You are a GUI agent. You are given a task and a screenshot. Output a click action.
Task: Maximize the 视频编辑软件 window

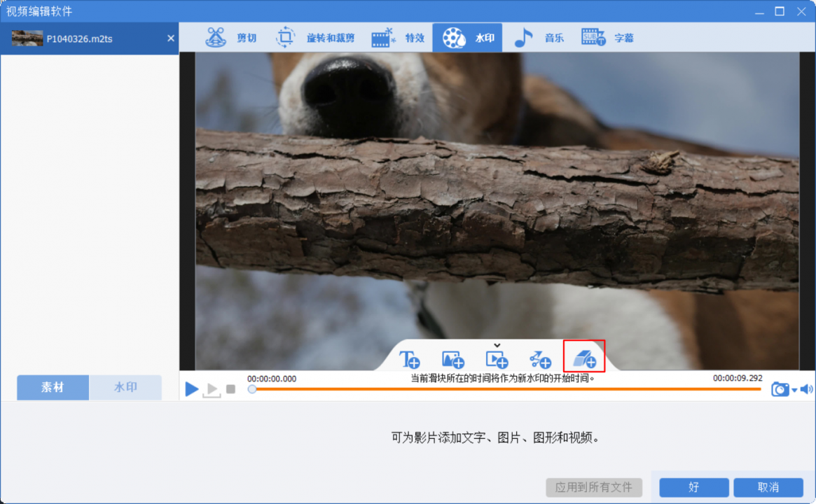tap(780, 11)
